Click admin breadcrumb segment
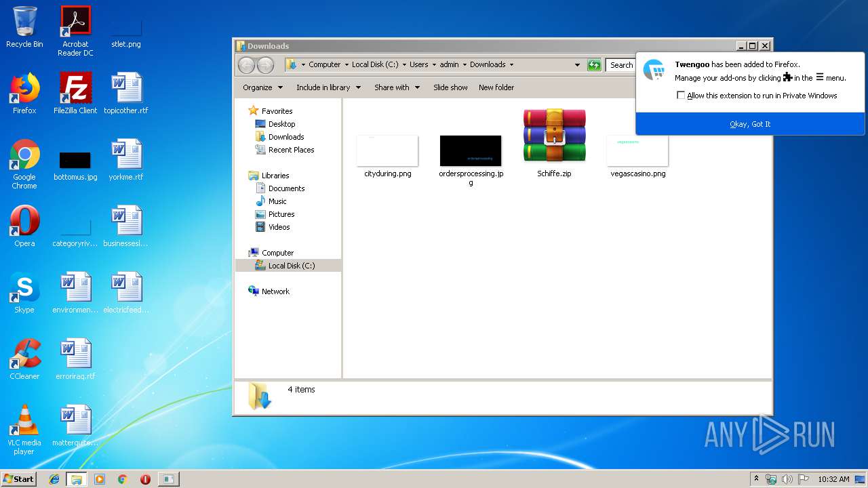Image resolution: width=868 pixels, height=488 pixels. pyautogui.click(x=449, y=65)
